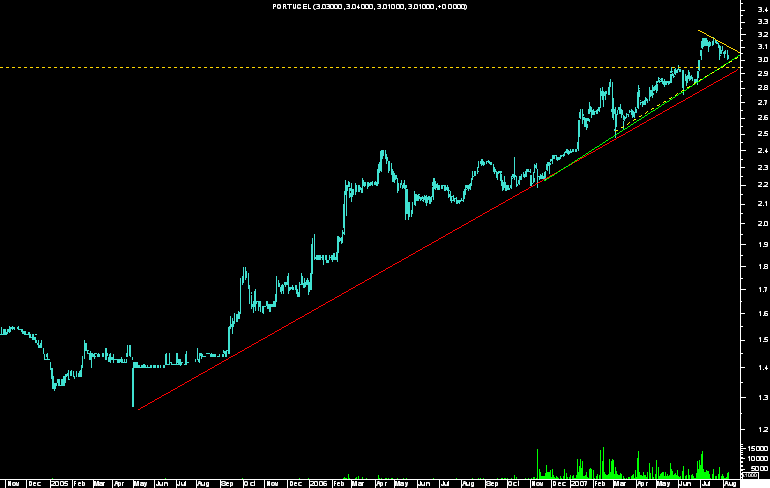Click the Feb label right after 2006
This screenshot has height=488, width=770.
point(339,484)
